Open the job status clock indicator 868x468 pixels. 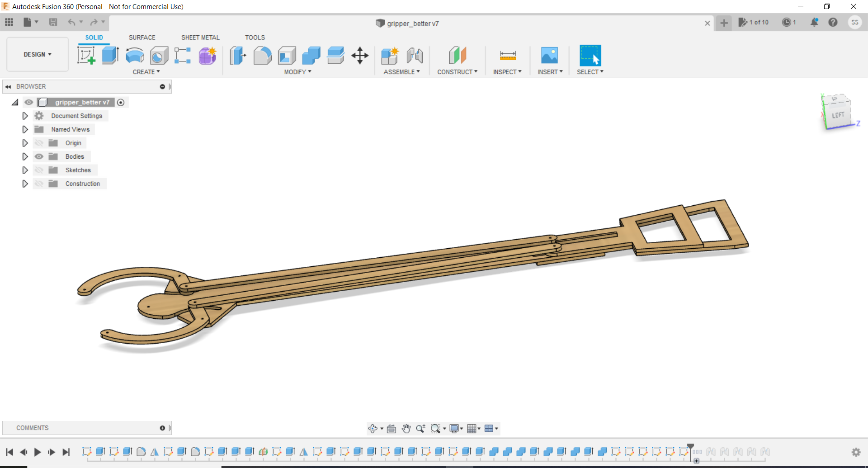click(789, 22)
